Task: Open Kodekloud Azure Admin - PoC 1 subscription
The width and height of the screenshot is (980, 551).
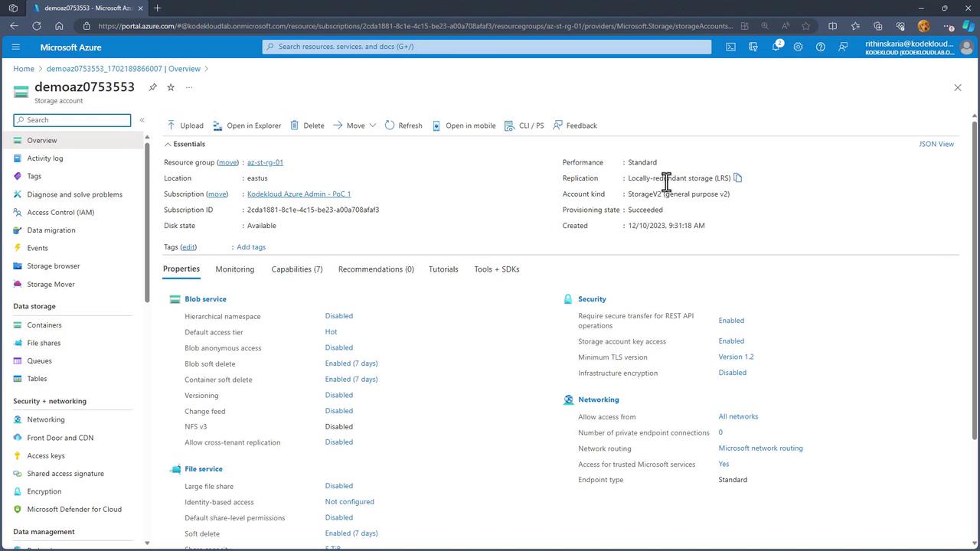Action: (299, 194)
